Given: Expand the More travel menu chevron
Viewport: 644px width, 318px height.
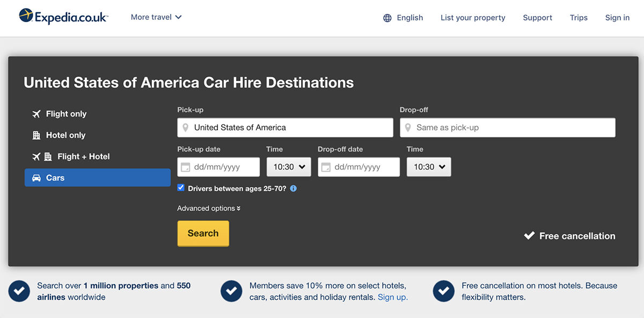Looking at the screenshot, I should click(x=178, y=17).
